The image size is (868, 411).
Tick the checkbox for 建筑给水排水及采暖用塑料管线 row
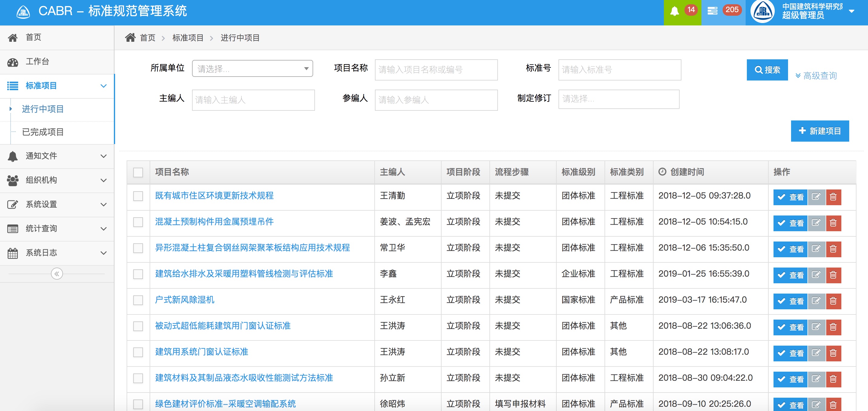tap(138, 274)
